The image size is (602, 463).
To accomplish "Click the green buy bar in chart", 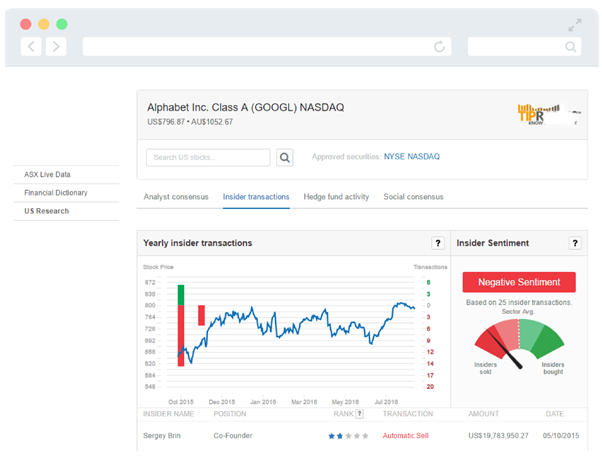I will [181, 295].
